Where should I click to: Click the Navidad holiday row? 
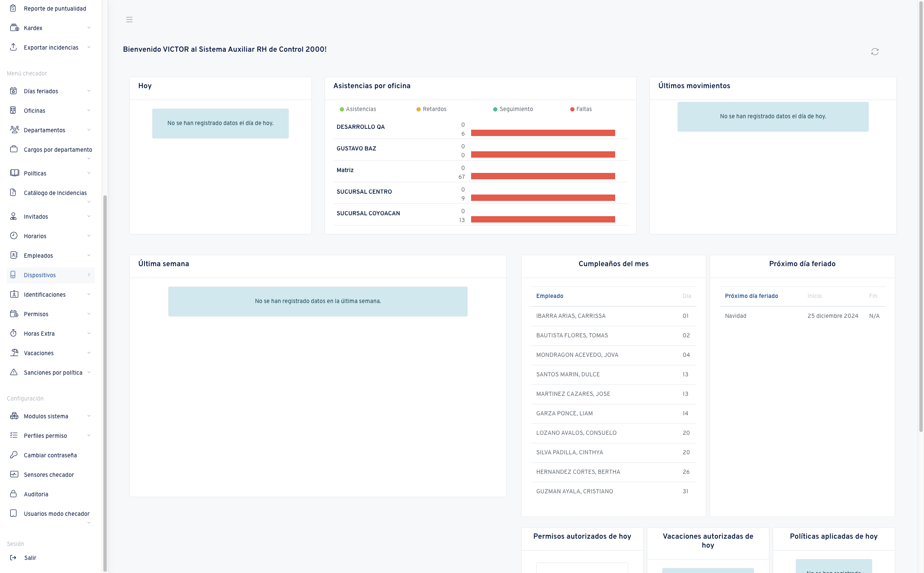[802, 316]
